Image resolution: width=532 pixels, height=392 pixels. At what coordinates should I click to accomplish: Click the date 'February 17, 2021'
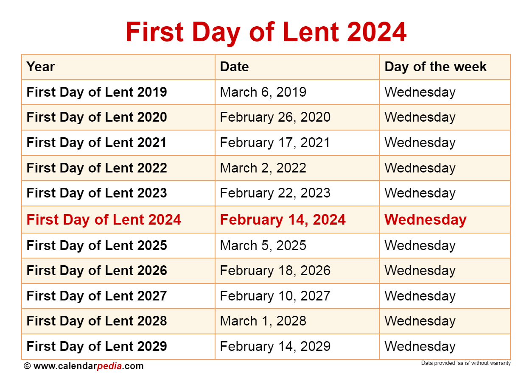coord(275,142)
